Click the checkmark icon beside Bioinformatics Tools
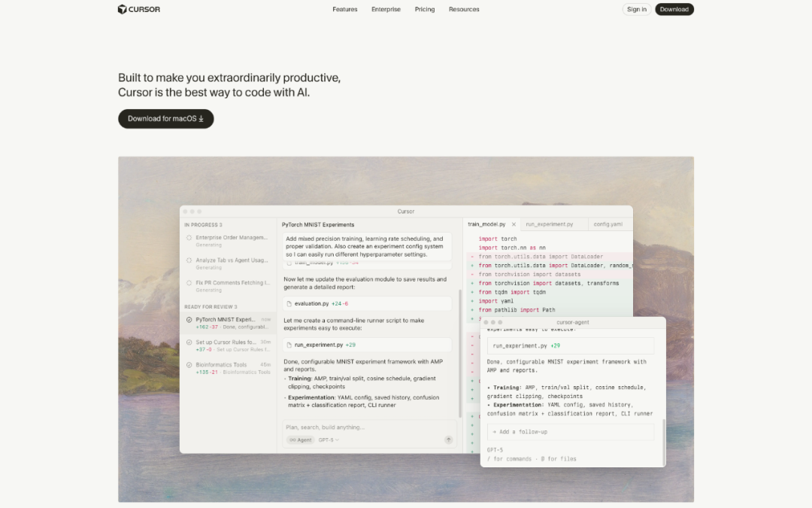The width and height of the screenshot is (812, 508). 189,365
